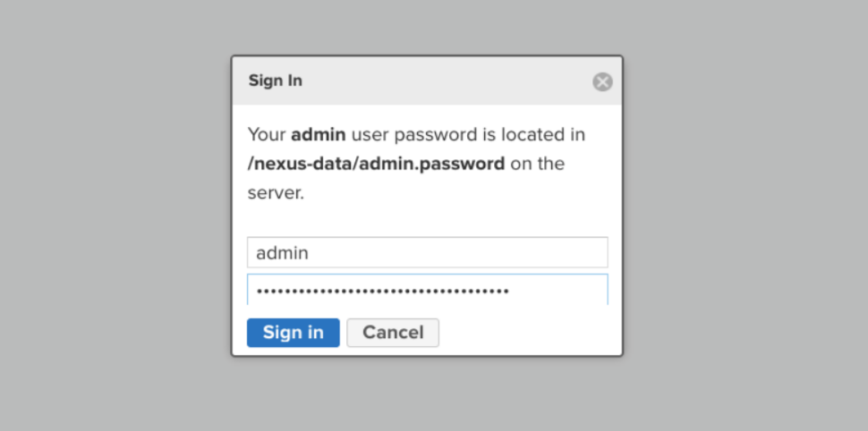Click "on the" text after the path
This screenshot has width=868, height=431.
tap(537, 164)
